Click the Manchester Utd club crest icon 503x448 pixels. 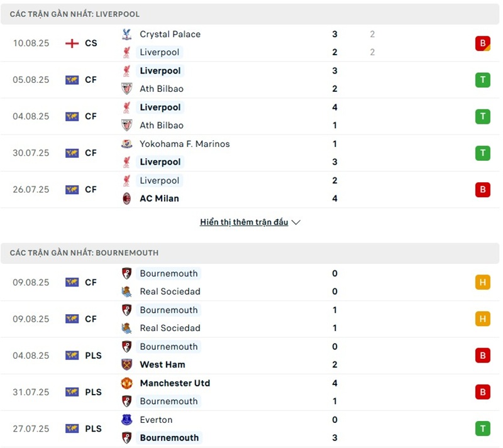coord(127,383)
